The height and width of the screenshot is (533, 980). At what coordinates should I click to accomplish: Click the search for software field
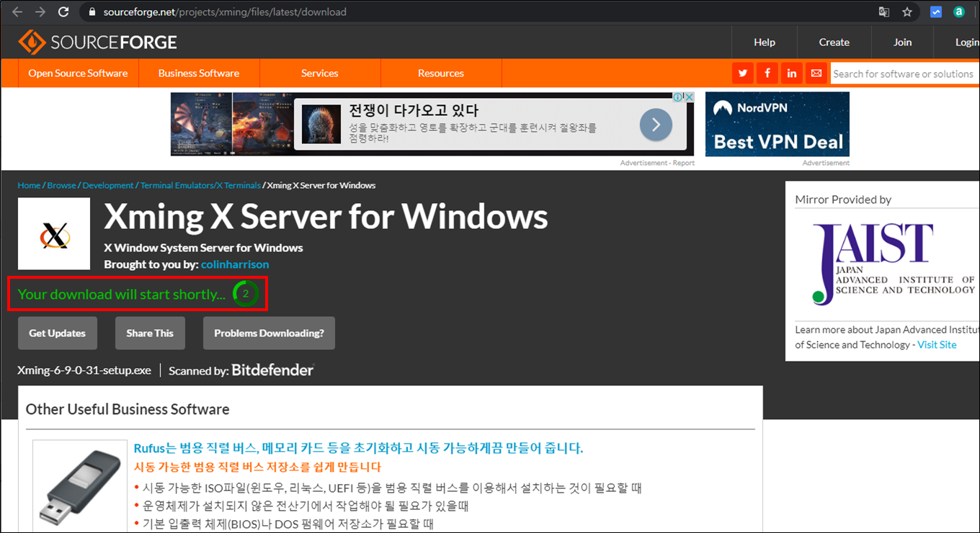coord(905,73)
